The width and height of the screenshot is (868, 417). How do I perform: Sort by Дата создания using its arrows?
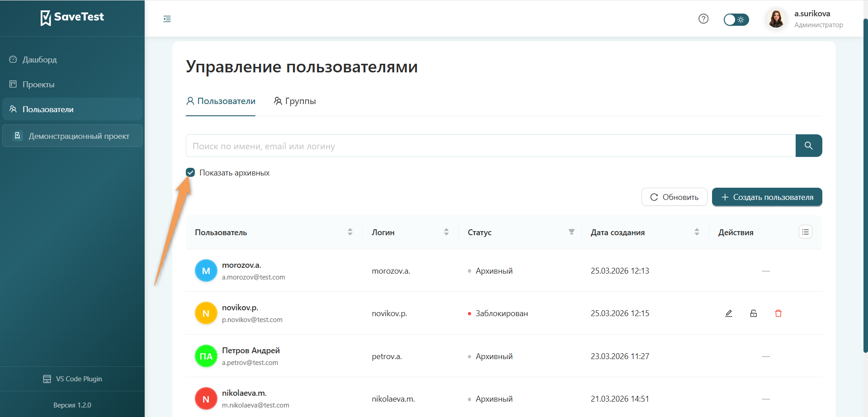(x=697, y=232)
